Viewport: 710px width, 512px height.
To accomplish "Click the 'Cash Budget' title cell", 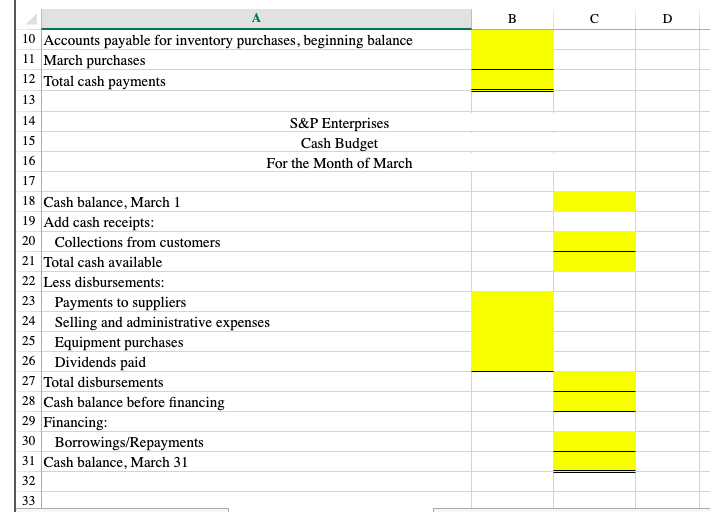I will (339, 143).
